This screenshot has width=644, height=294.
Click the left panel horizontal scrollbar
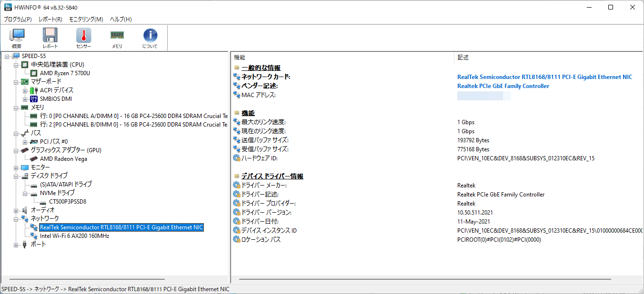coord(87,279)
